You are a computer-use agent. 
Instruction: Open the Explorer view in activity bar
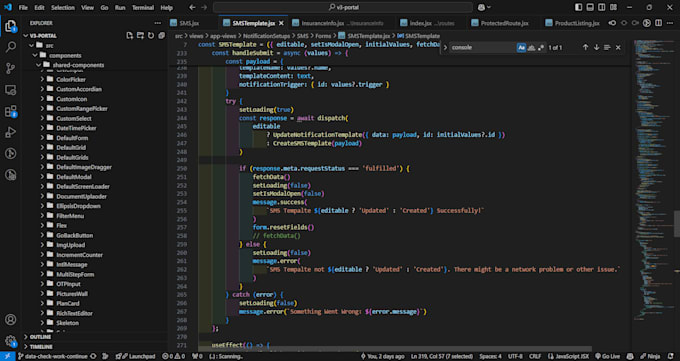(x=10, y=26)
